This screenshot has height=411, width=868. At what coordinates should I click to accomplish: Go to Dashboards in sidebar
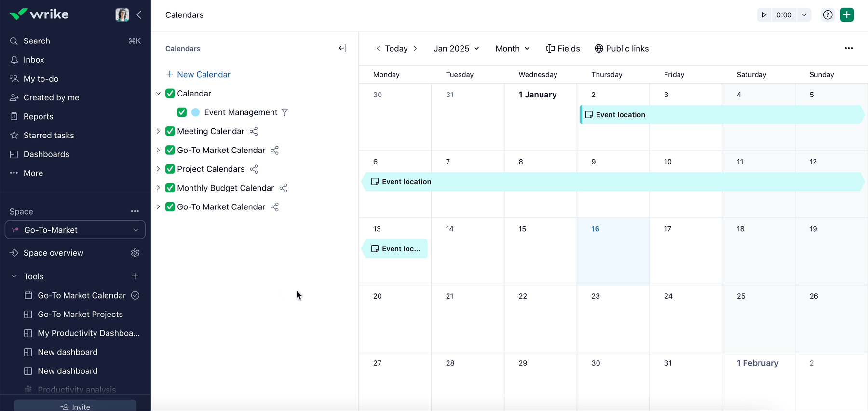click(x=46, y=154)
